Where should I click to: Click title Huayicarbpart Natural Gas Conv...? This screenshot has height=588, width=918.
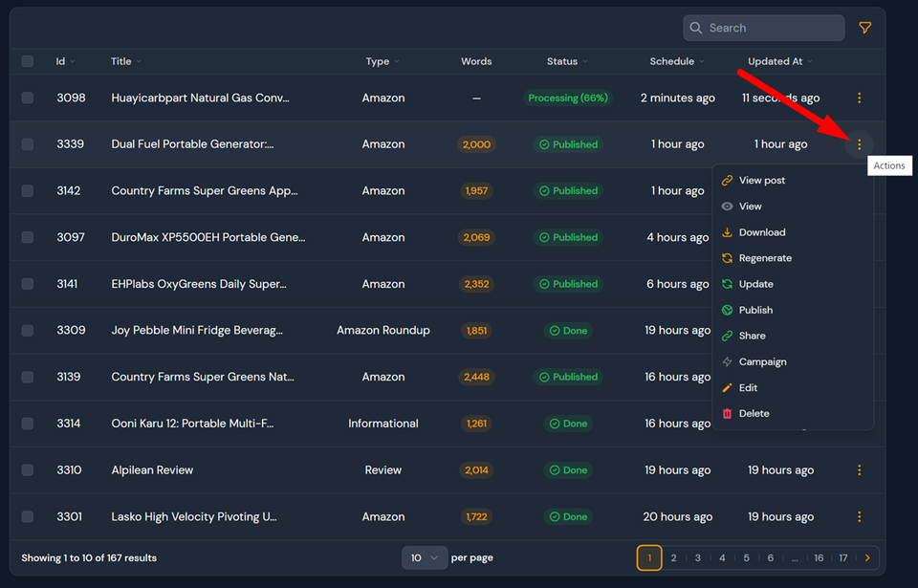(200, 98)
